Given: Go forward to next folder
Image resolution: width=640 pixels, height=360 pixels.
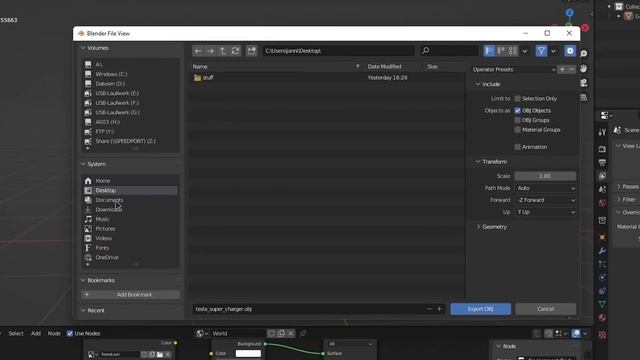Looking at the screenshot, I should (210, 51).
